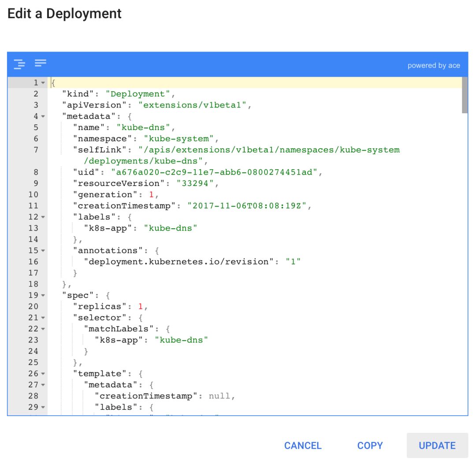The width and height of the screenshot is (476, 465).
Task: Click the "annotations" key
Action: (108, 251)
